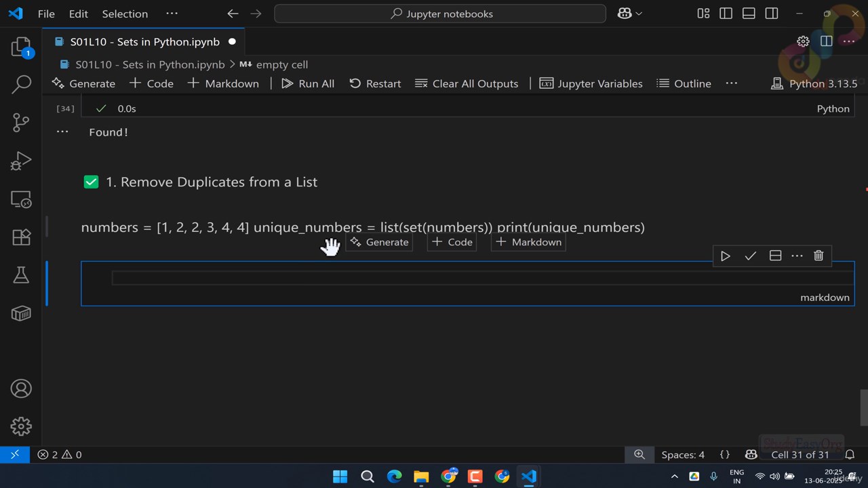Open more cell actions
Image resolution: width=868 pixels, height=488 pixels.
797,256
